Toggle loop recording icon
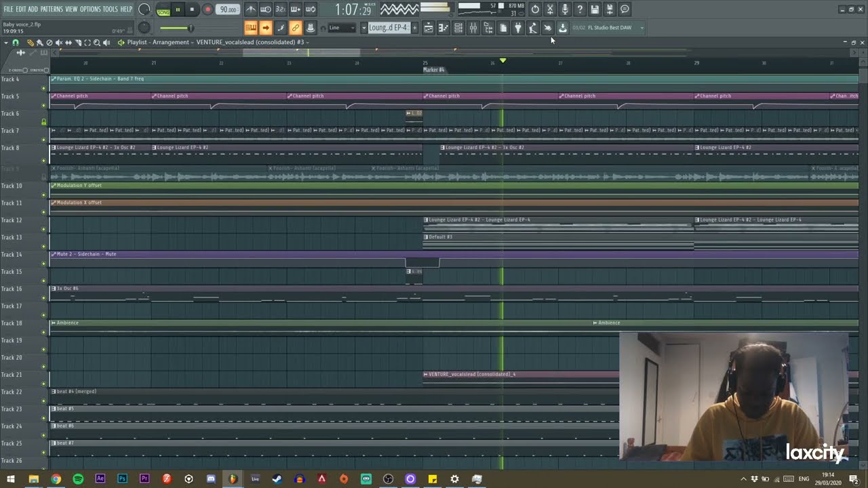The width and height of the screenshot is (868, 488). coord(310,9)
